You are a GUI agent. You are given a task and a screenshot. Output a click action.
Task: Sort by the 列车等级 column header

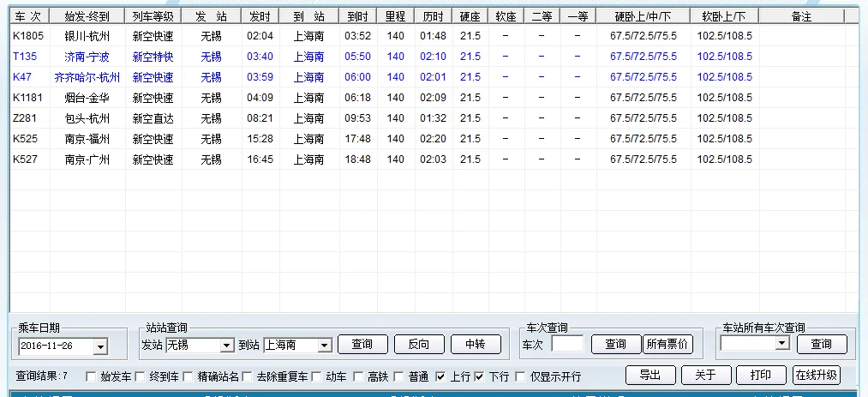153,16
